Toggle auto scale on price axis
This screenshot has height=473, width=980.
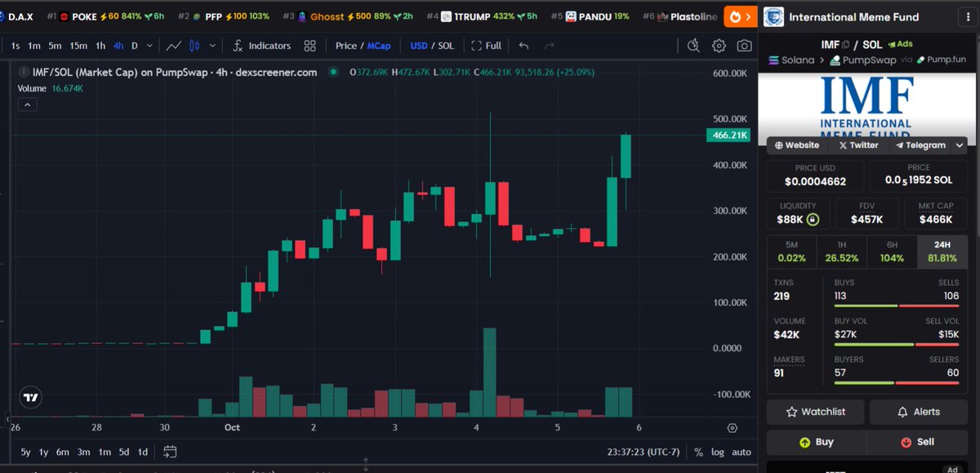pyautogui.click(x=742, y=452)
